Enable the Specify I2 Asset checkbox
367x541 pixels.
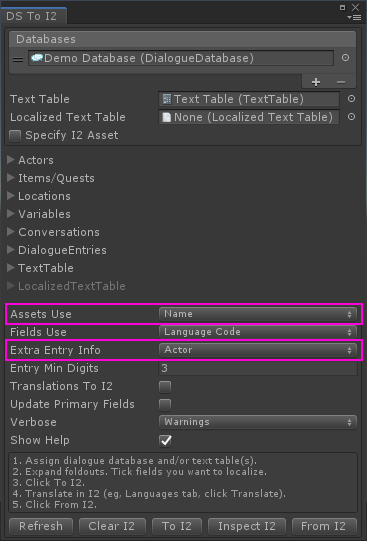(x=15, y=136)
